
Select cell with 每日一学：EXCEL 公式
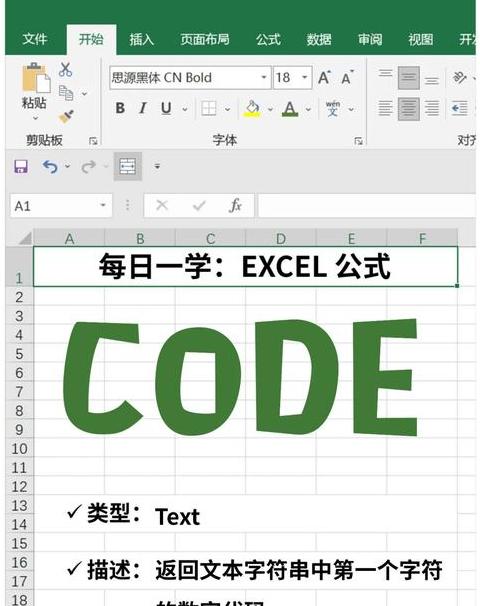(245, 267)
